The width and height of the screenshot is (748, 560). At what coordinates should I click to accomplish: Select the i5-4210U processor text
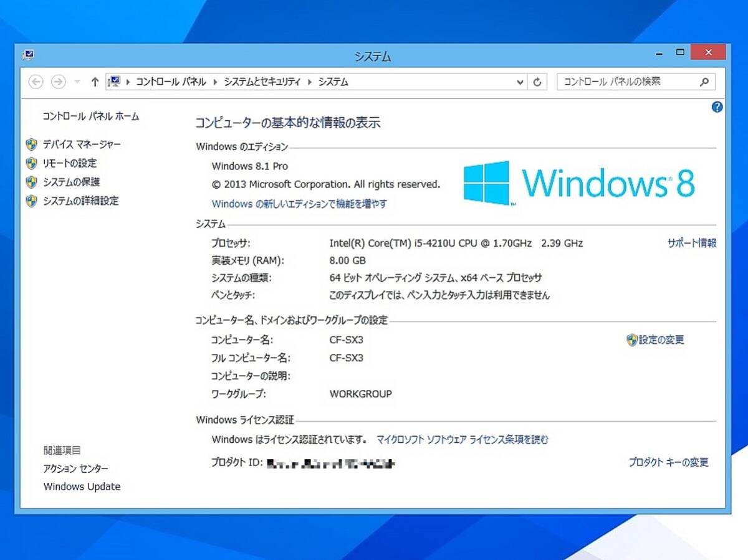(456, 243)
